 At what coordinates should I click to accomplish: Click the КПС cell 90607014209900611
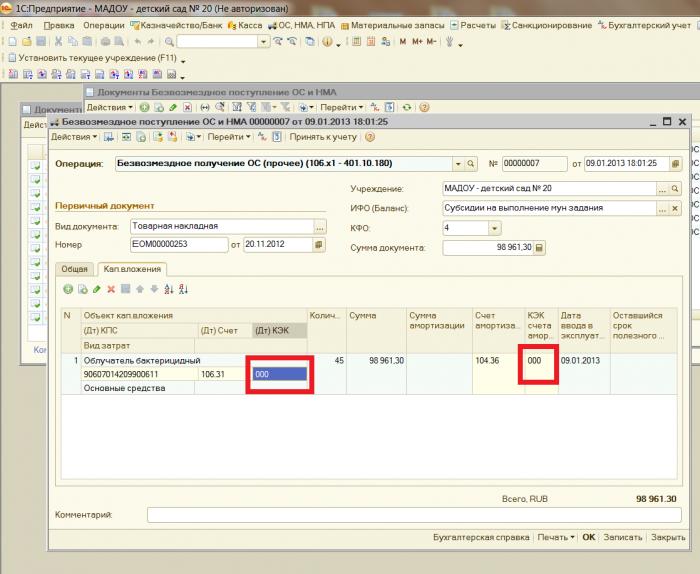139,374
